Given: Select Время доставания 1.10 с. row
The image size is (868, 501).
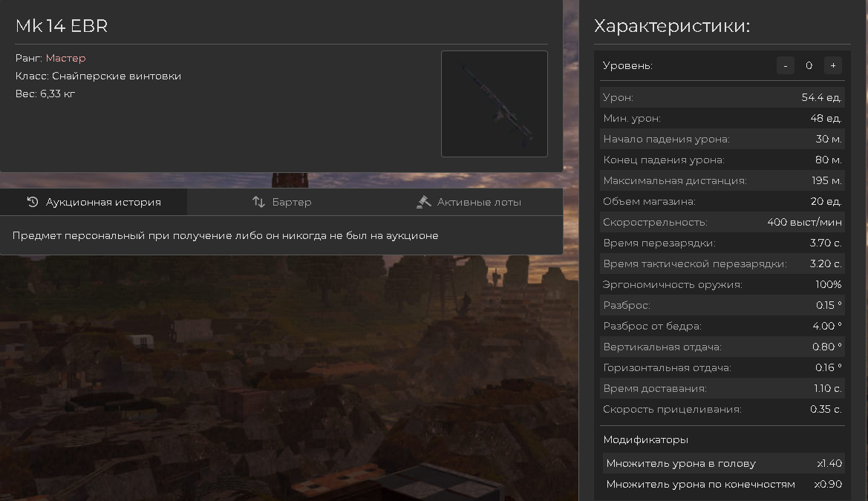Looking at the screenshot, I should 722,388.
